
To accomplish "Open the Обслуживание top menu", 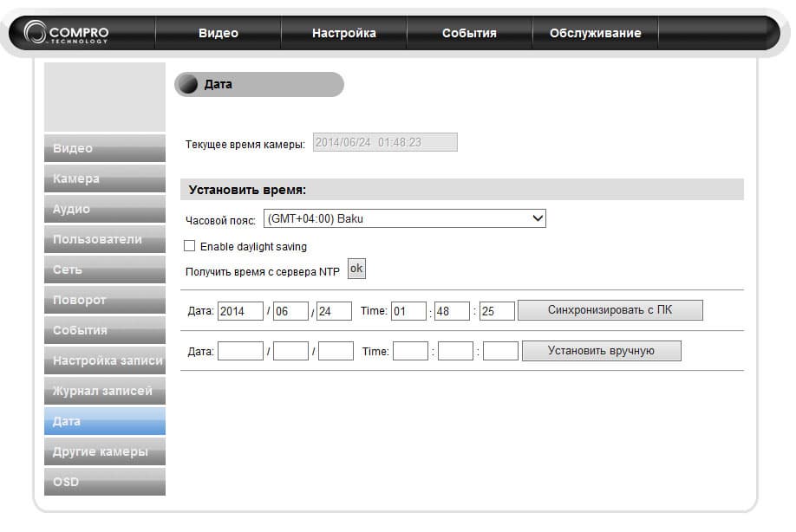I will click(595, 33).
